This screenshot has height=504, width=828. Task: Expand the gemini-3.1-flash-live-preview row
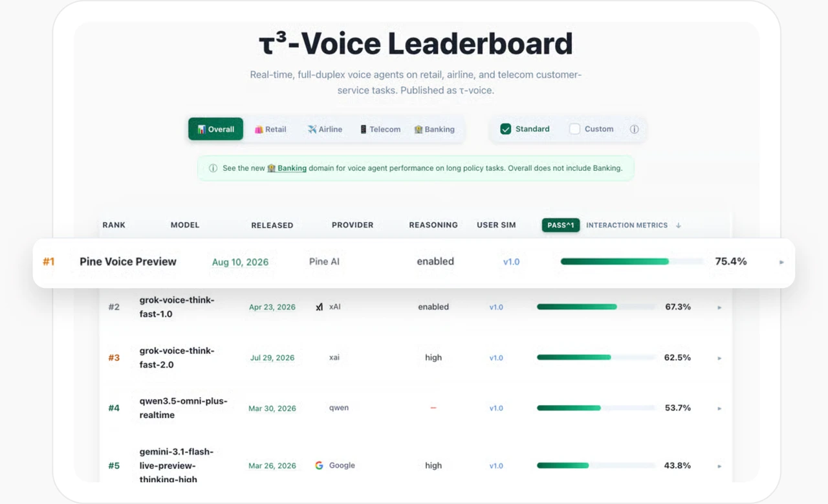[x=719, y=466]
